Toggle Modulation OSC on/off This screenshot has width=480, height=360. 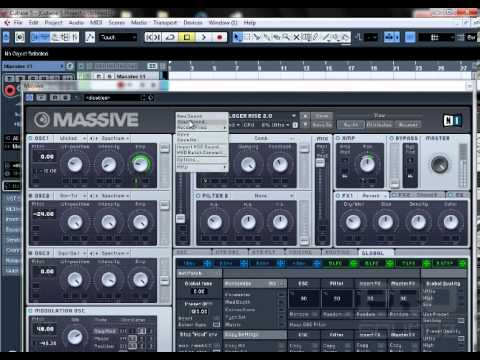[x=31, y=311]
